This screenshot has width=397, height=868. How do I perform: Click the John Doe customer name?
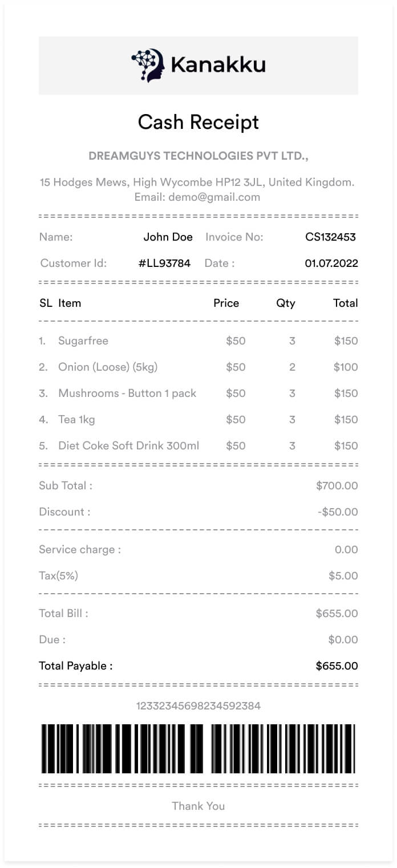pos(168,237)
